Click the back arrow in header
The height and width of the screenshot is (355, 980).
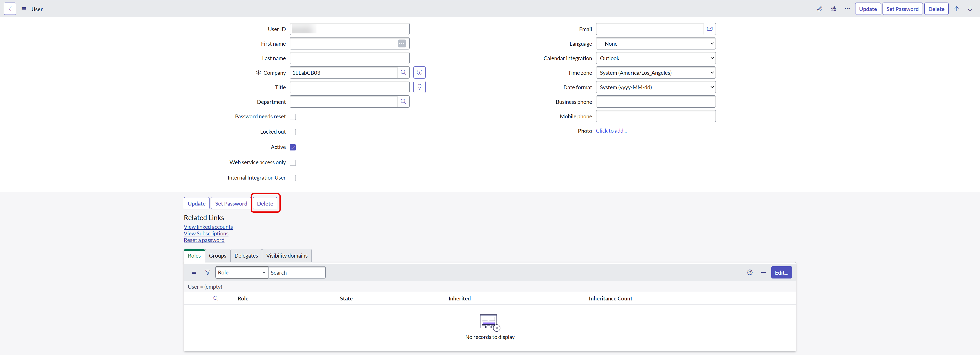point(10,9)
